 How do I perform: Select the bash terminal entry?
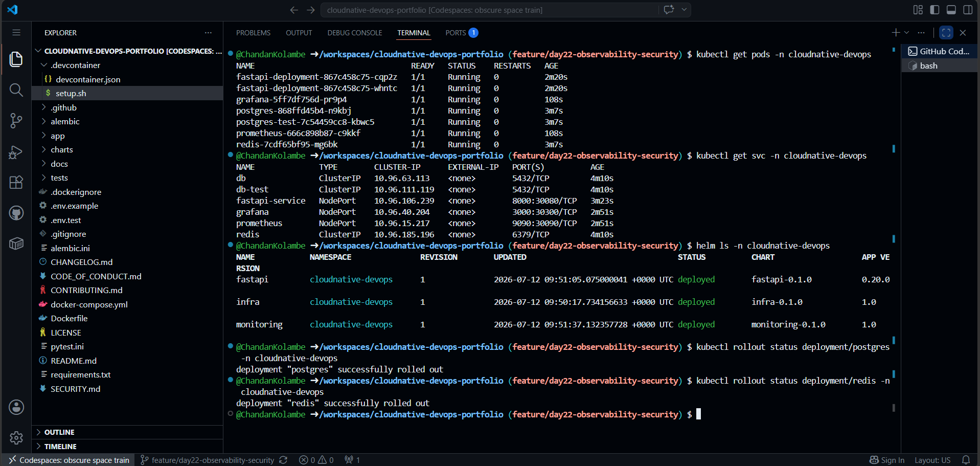[x=940, y=65]
